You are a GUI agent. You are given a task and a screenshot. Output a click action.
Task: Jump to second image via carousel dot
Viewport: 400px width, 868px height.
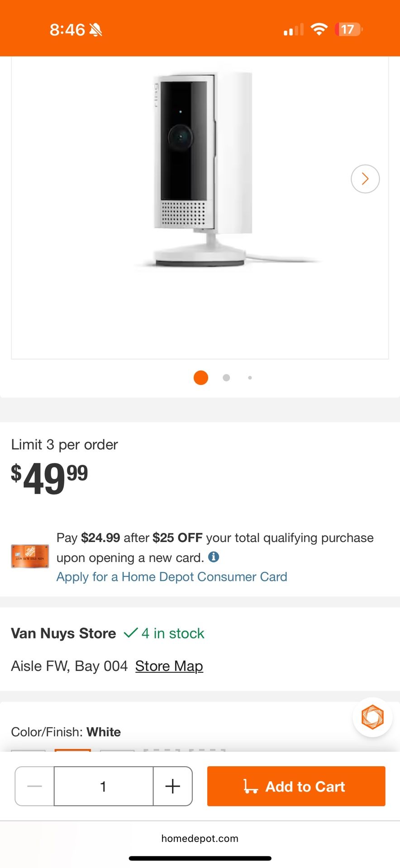[226, 377]
